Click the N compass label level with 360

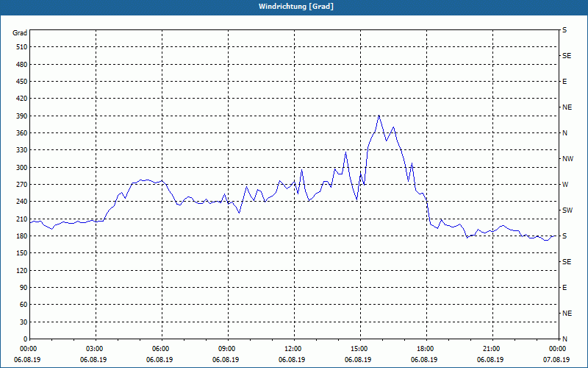point(565,133)
